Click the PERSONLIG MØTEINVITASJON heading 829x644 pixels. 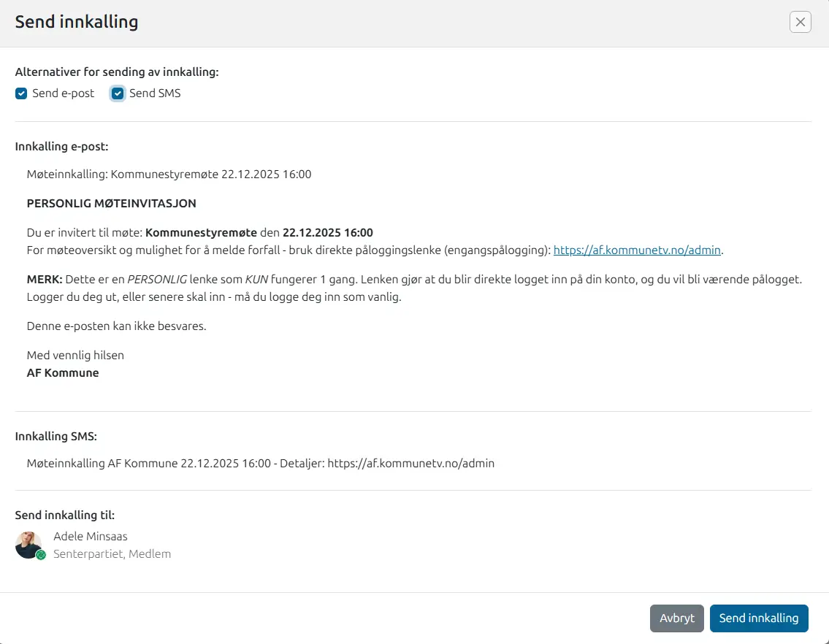pos(112,204)
